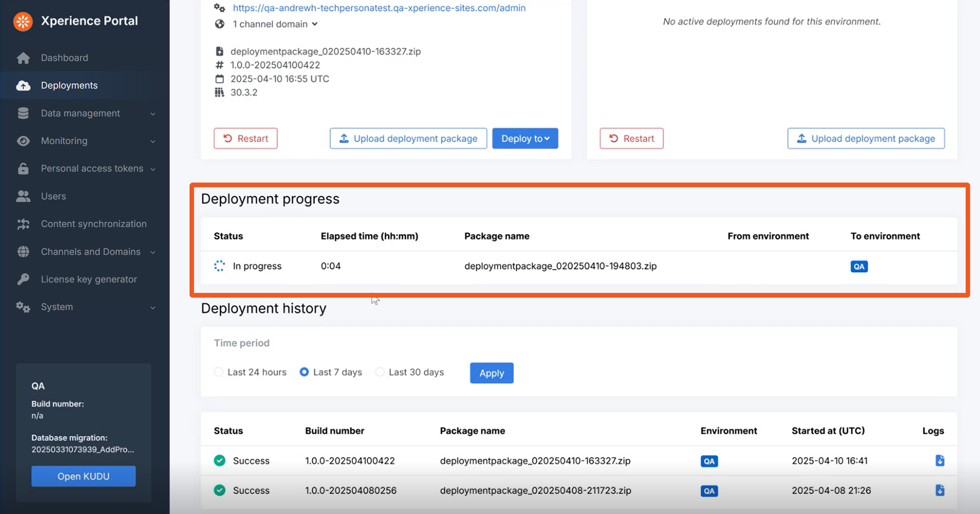Open the Deploy to dropdown button
Screen dimensions: 980x514
coord(525,138)
